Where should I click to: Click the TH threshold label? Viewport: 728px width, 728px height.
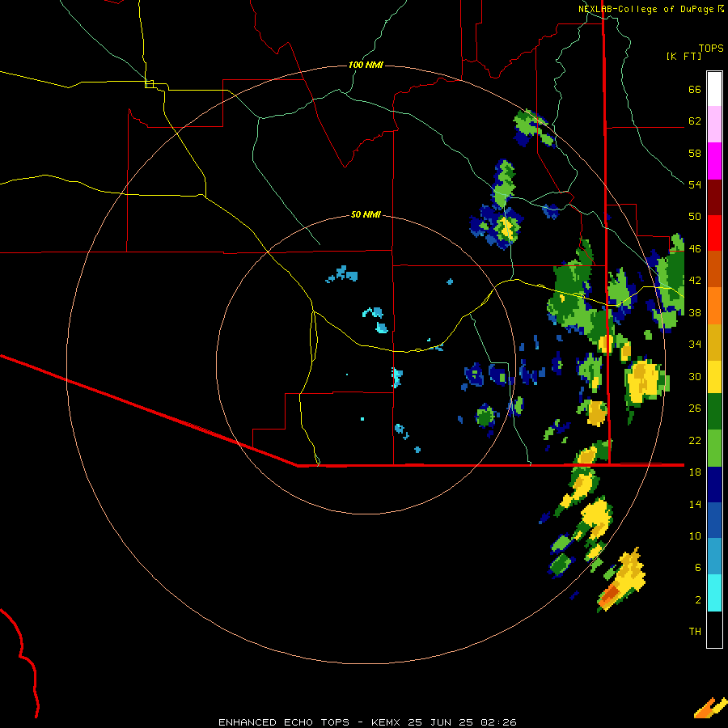pyautogui.click(x=695, y=632)
